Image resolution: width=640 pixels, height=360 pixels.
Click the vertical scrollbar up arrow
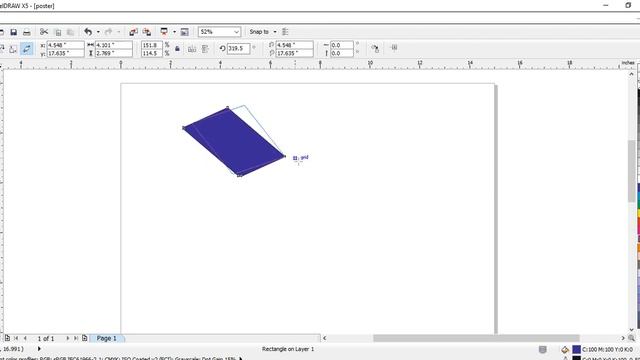(x=631, y=74)
